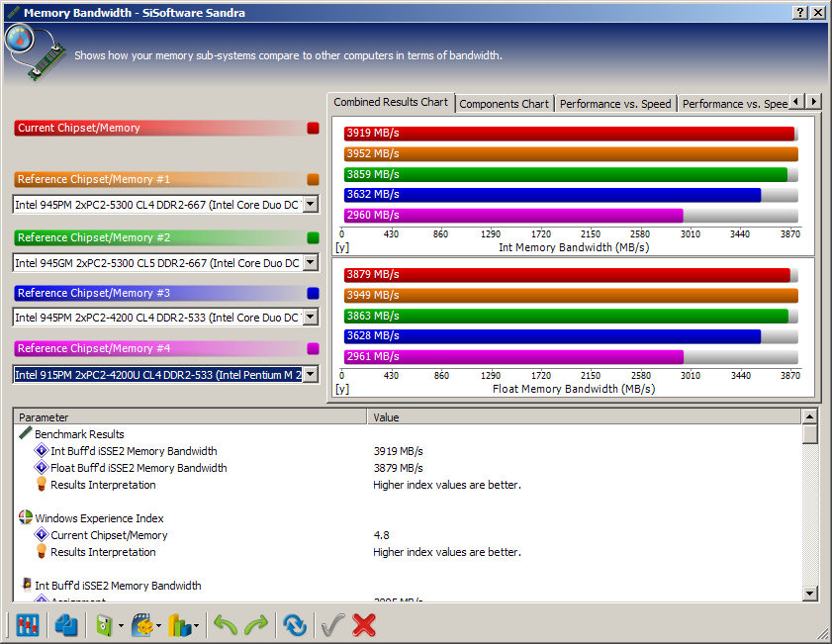This screenshot has width=832, height=644.
Task: Click the Float Memory Bandwidth (MB/s) axis title
Action: [x=574, y=389]
